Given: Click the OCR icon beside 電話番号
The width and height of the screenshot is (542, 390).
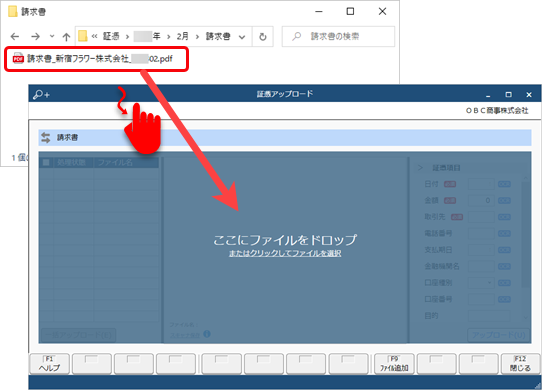Looking at the screenshot, I should point(504,233).
